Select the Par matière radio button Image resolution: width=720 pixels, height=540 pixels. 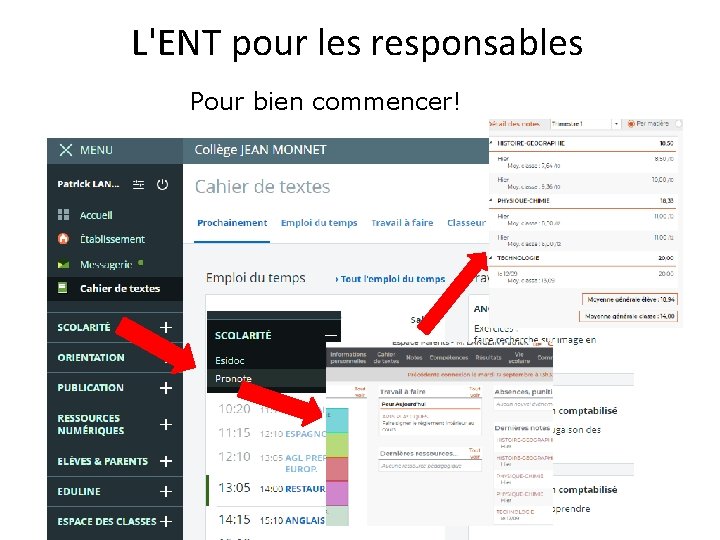click(x=631, y=124)
